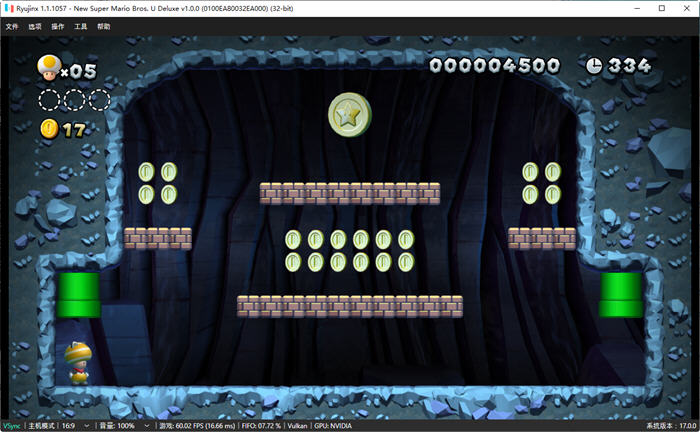Click the middle empty Star Coin slot

[74, 100]
